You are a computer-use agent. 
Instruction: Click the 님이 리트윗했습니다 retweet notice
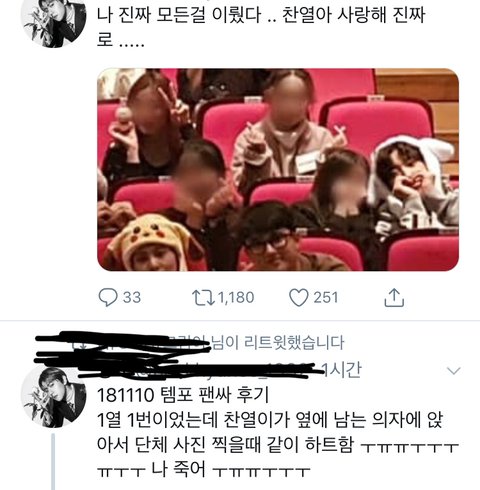(277, 343)
